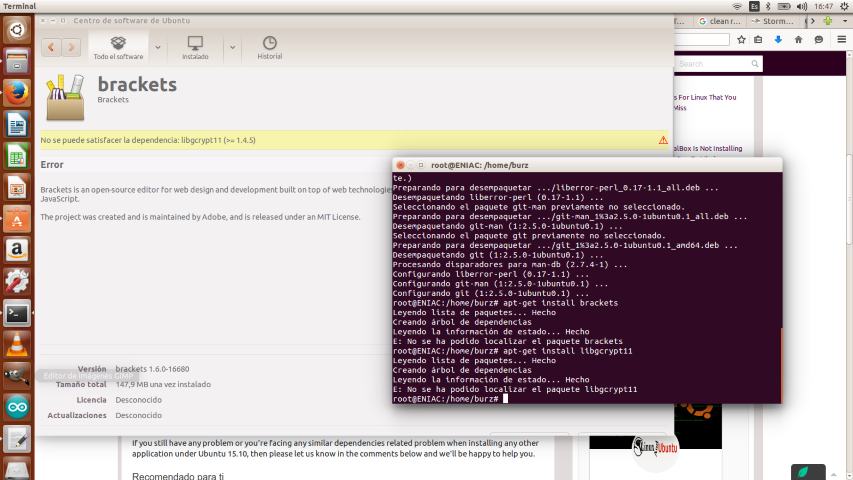Bookmark this page with the star icon
Screen dimensions: 853x480
pyautogui.click(x=741, y=40)
